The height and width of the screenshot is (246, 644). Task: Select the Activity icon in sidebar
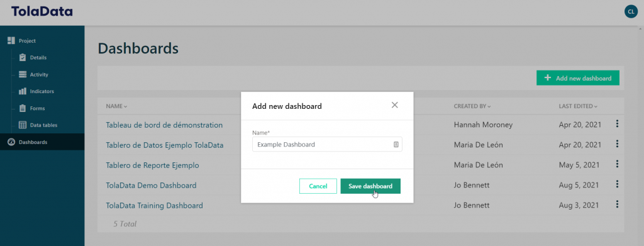point(23,75)
